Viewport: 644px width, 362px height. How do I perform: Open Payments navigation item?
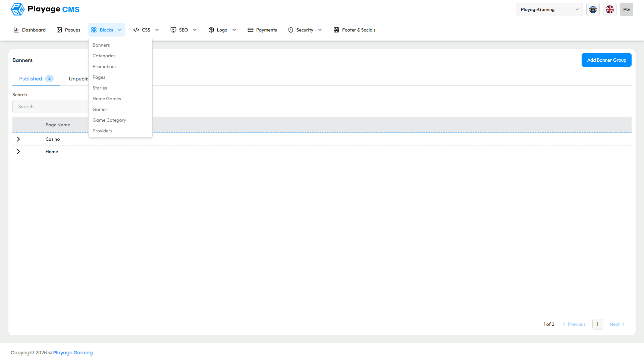(262, 30)
